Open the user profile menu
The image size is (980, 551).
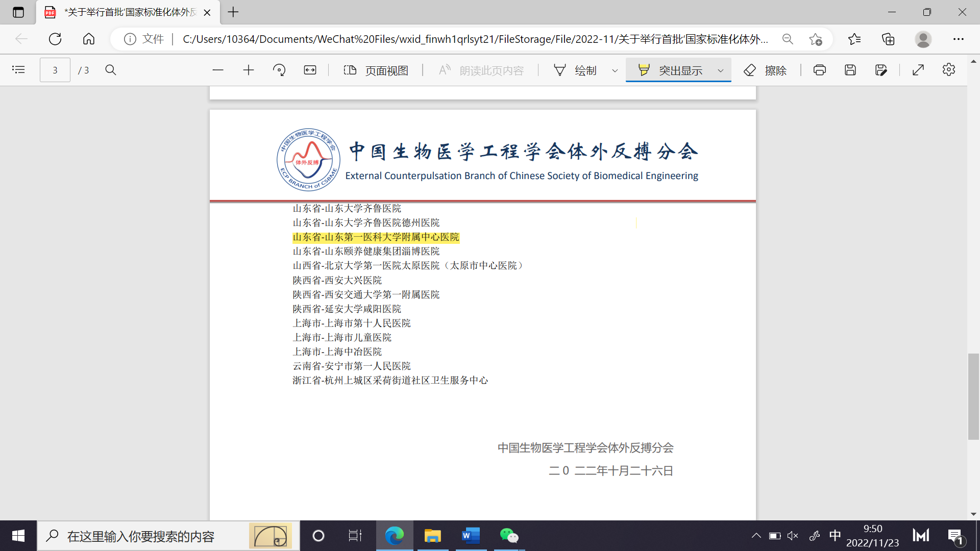click(x=923, y=39)
